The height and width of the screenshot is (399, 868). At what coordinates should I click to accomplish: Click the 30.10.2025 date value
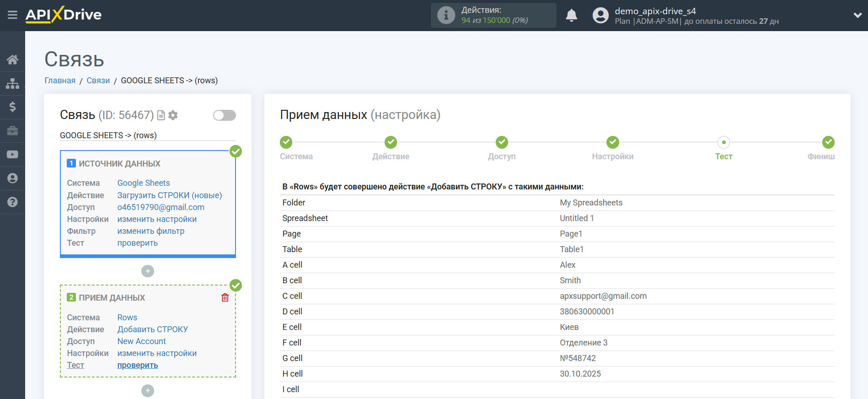tap(580, 374)
